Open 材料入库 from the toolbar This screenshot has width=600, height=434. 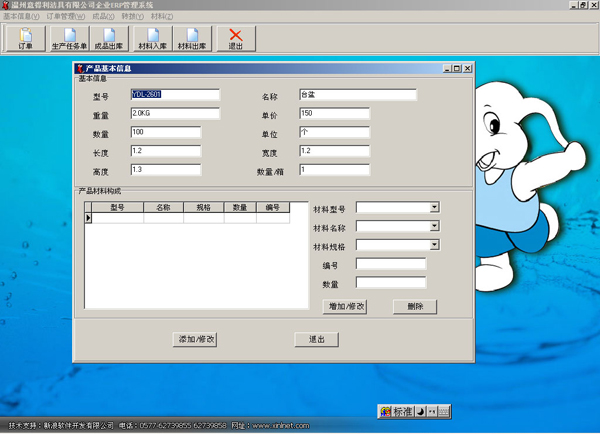click(152, 39)
